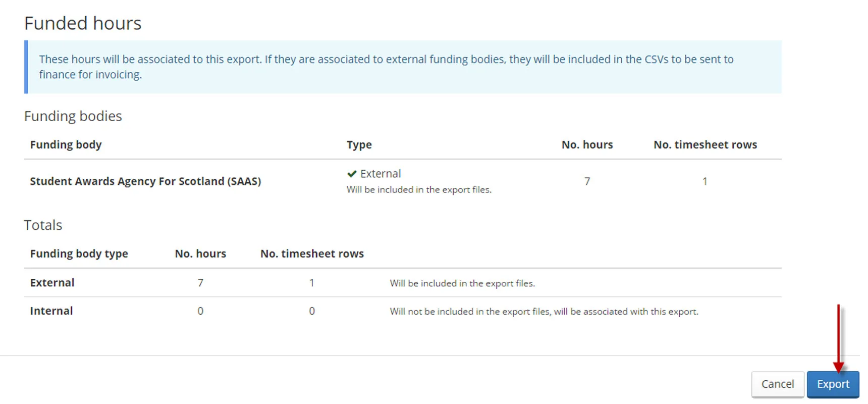Click the External row in Totals table
868x404 pixels.
(51, 282)
